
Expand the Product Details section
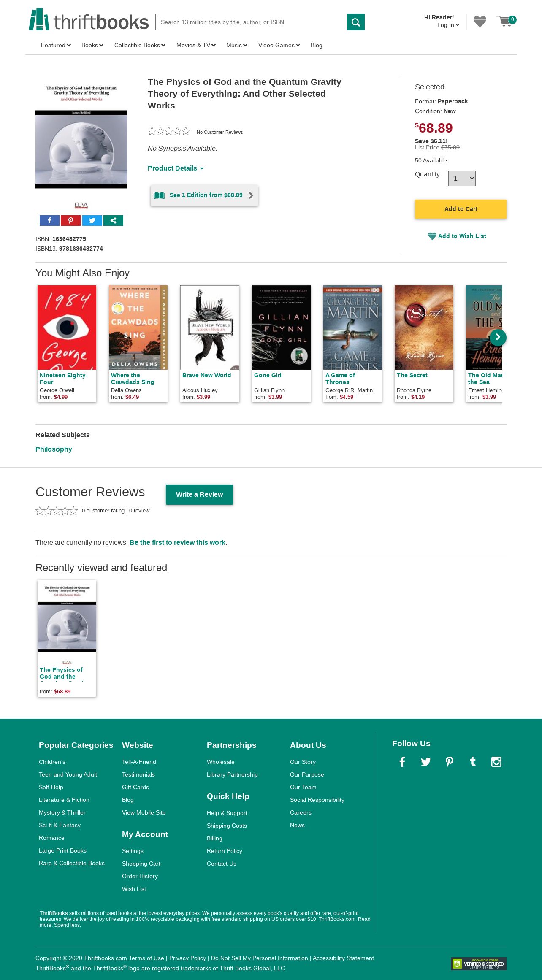176,168
